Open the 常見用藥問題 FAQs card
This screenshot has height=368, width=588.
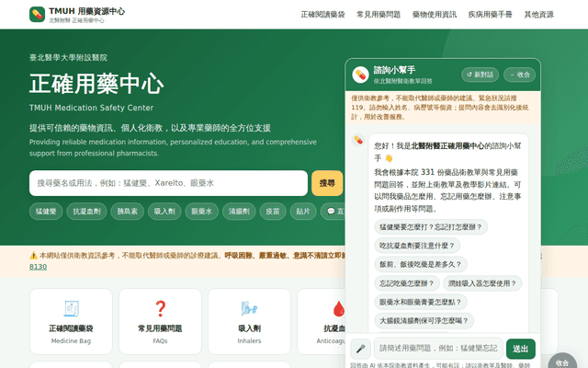160,321
